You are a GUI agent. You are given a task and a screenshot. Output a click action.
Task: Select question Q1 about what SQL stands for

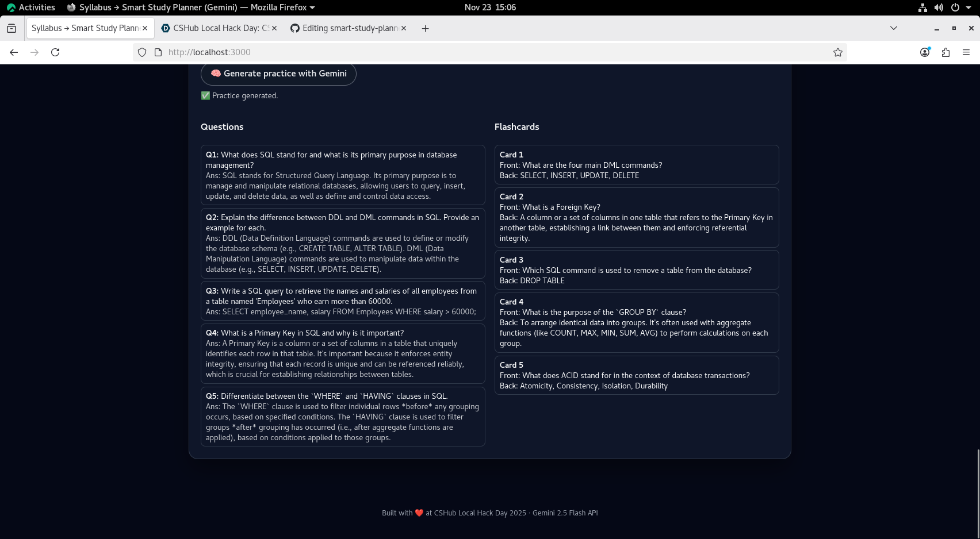[343, 175]
